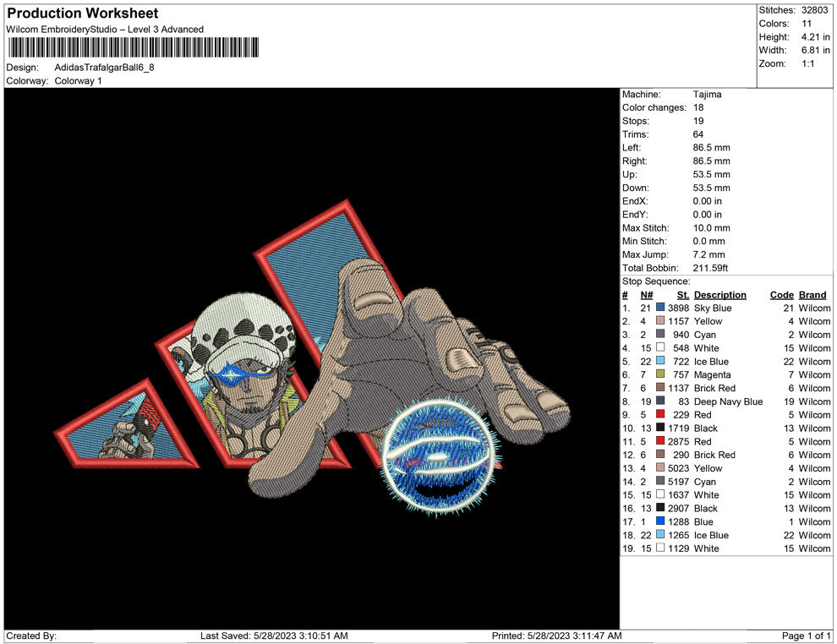Click the Magenta swatch in row 6
This screenshot has width=837, height=644.
(660, 374)
